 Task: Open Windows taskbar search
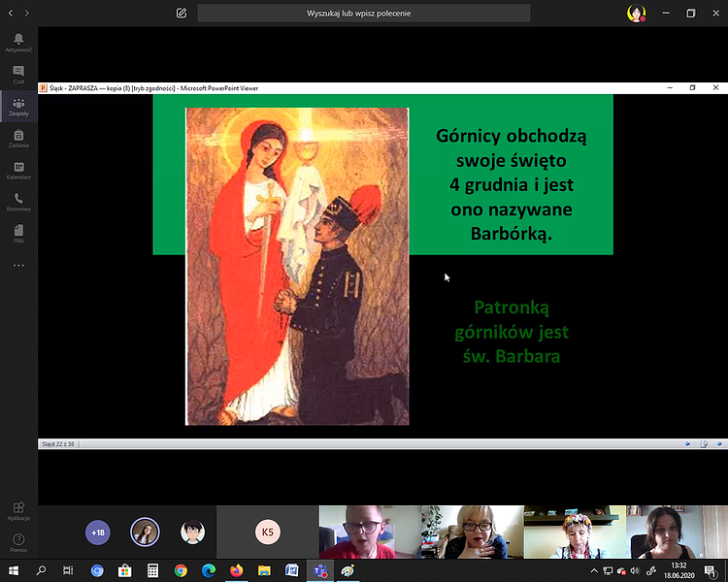[41, 570]
